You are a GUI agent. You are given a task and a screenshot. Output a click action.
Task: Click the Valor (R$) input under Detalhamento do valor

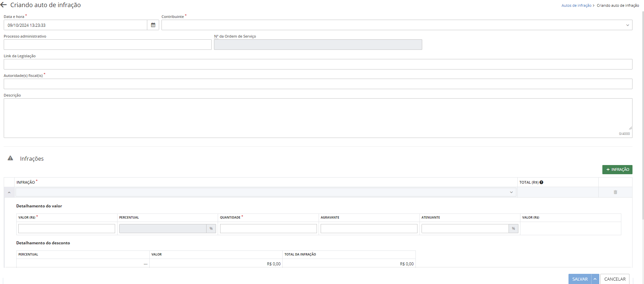point(67,228)
